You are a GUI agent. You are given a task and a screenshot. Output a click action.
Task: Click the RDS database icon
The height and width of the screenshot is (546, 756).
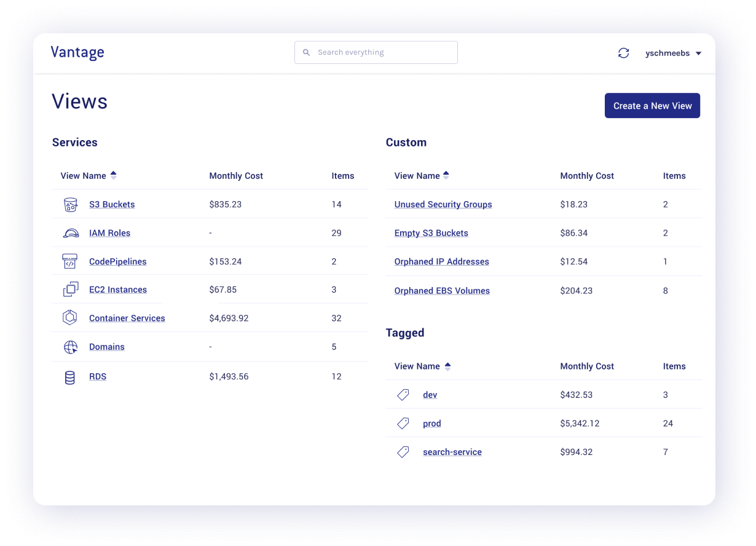(70, 376)
